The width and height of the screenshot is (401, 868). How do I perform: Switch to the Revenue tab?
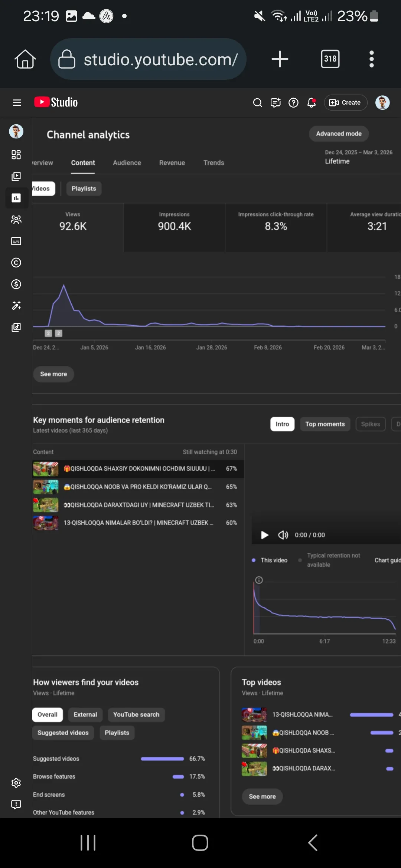pyautogui.click(x=172, y=163)
